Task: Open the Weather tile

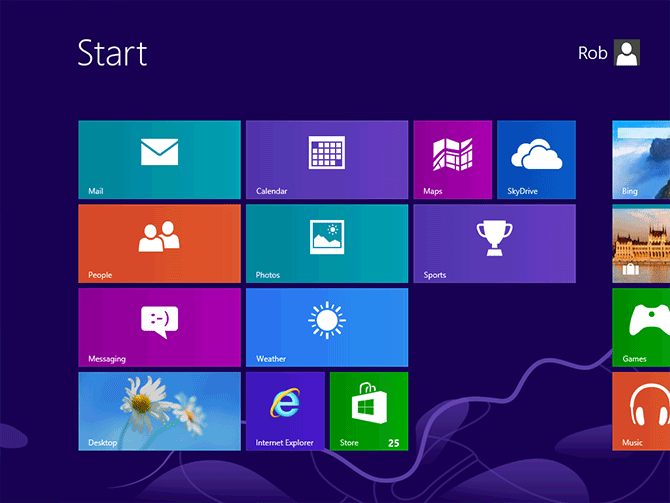Action: click(327, 327)
